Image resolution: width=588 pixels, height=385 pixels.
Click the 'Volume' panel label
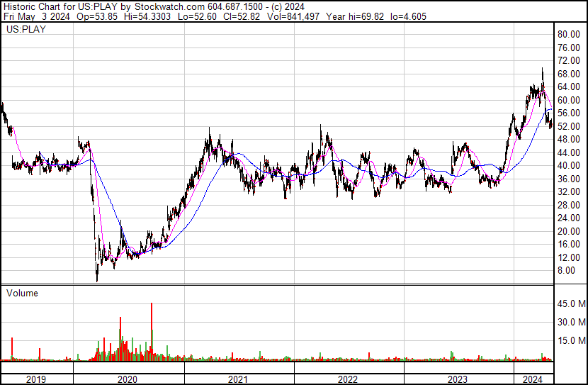[22, 293]
